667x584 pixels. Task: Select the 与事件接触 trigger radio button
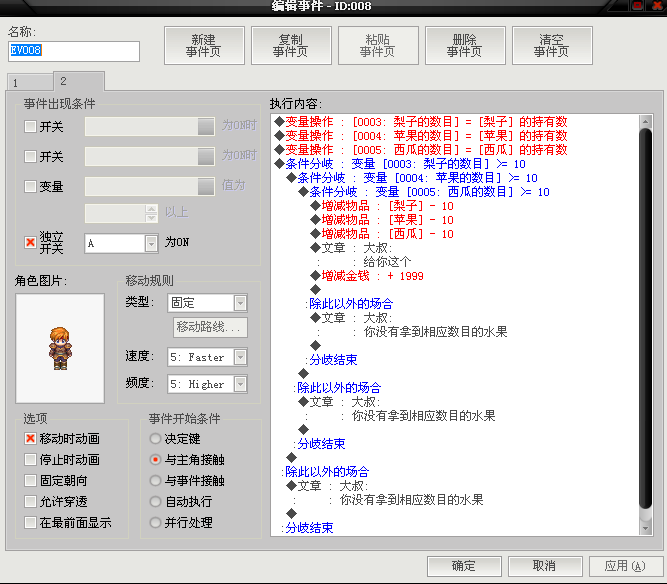156,481
